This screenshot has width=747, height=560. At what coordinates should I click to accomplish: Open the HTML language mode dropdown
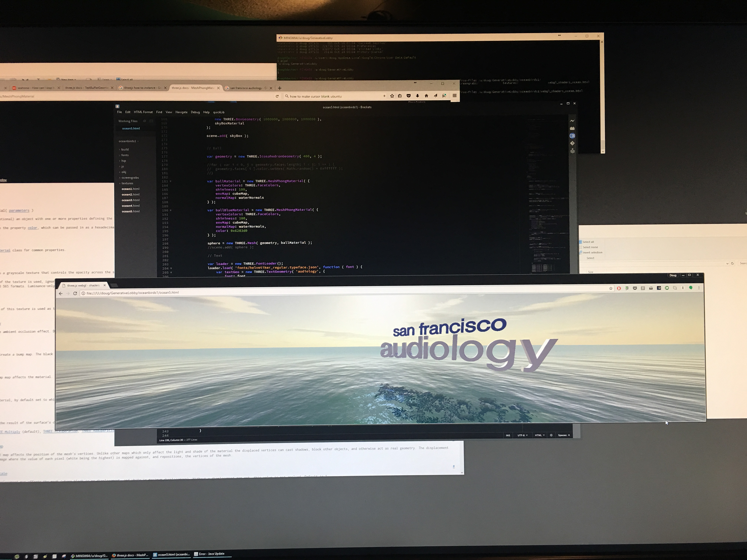point(540,435)
